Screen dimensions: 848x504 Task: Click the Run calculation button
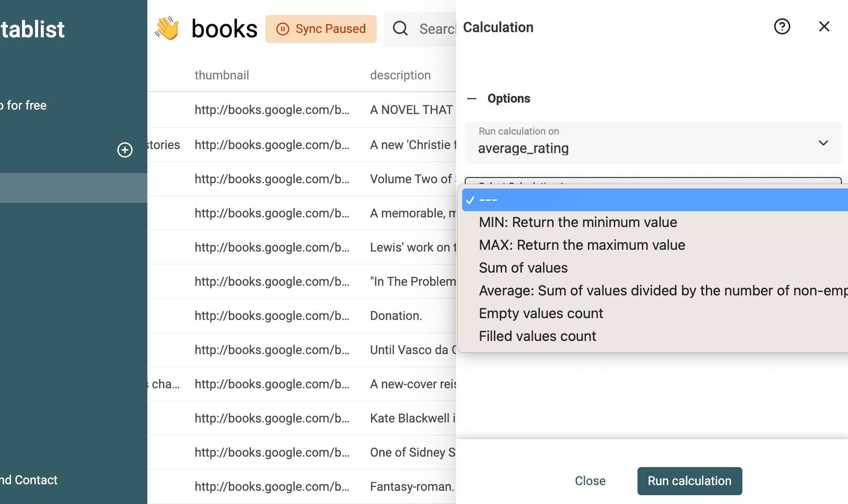[689, 481]
